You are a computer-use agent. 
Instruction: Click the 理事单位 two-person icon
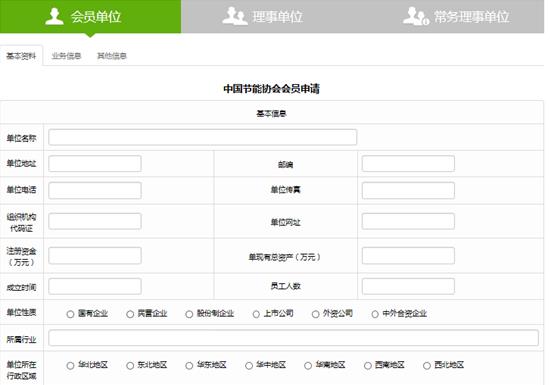235,16
